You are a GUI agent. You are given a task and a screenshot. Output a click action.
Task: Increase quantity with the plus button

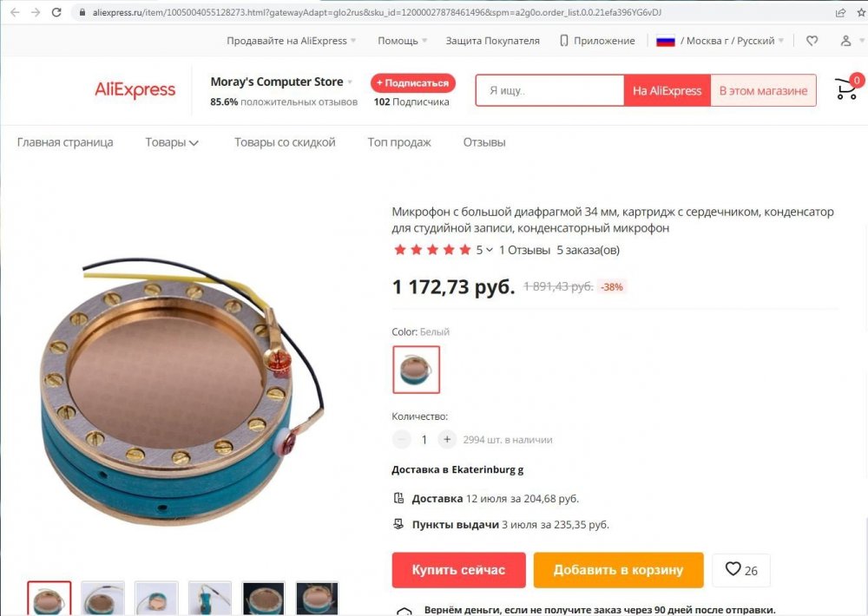tap(447, 440)
